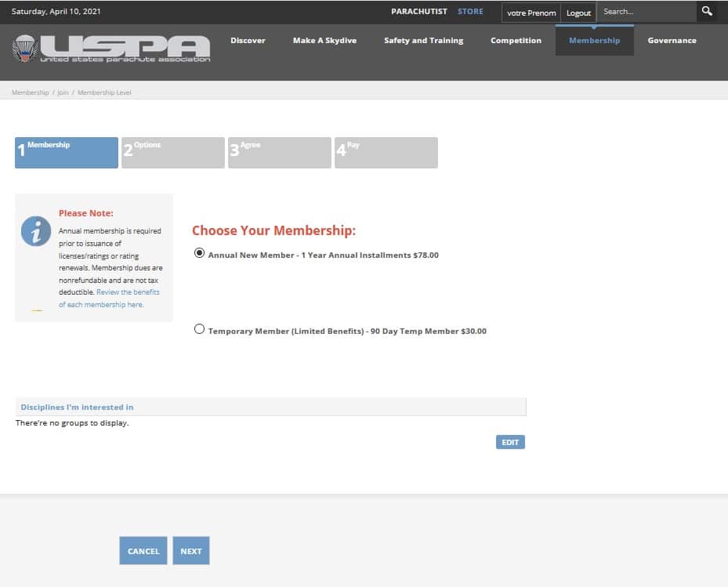Focus the Search input field

point(647,12)
